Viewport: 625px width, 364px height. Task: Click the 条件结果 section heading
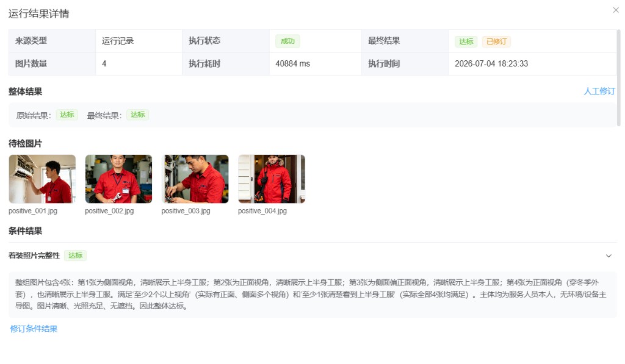click(x=25, y=230)
